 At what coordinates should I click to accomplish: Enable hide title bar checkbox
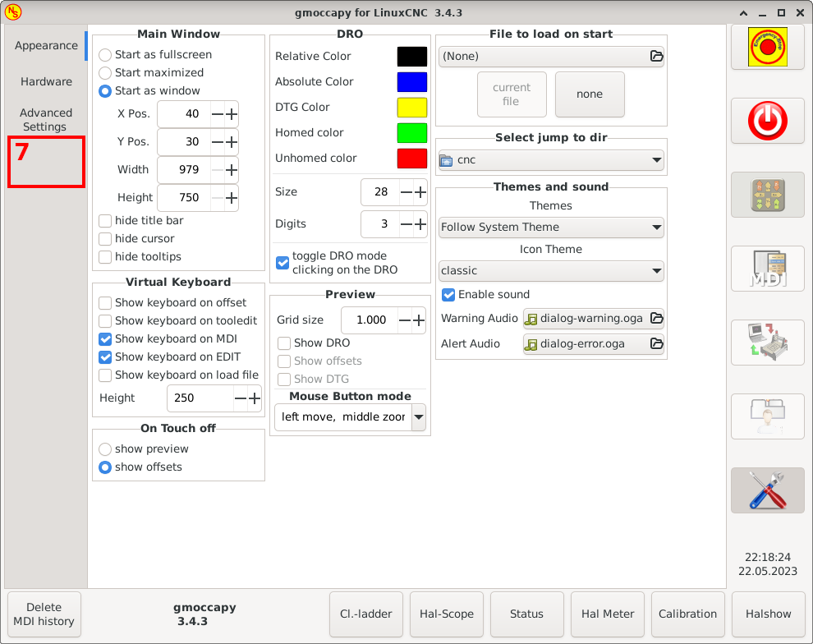[105, 221]
